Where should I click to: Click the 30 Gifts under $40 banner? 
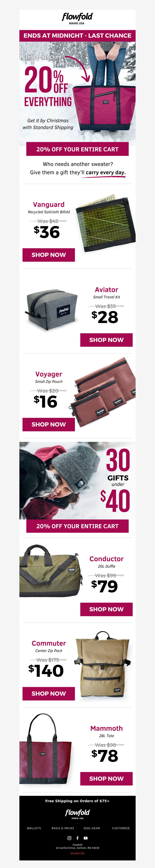(x=77, y=480)
